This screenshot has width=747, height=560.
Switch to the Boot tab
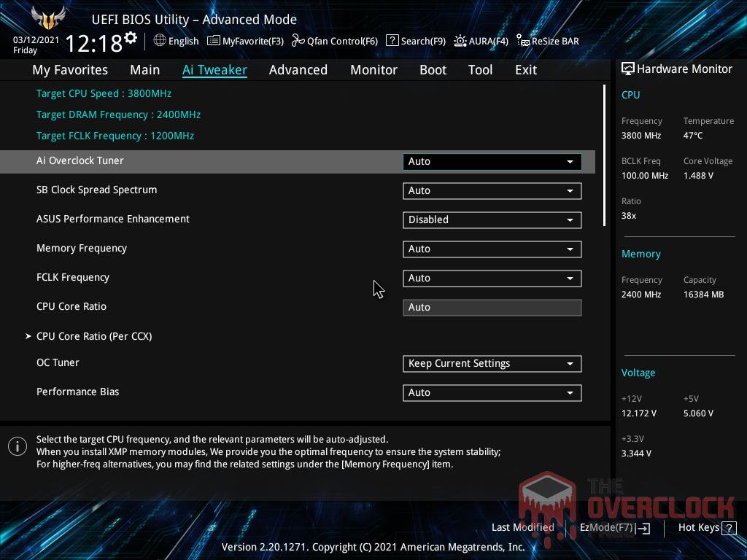(x=433, y=69)
